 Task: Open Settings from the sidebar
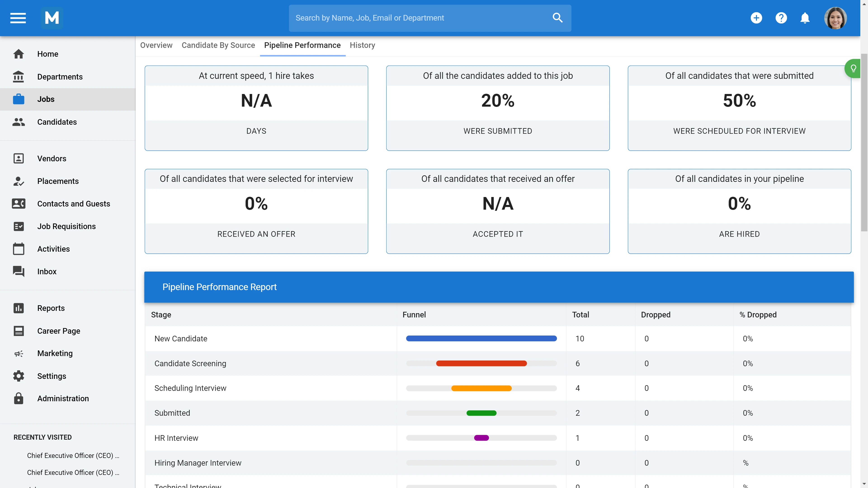point(52,376)
